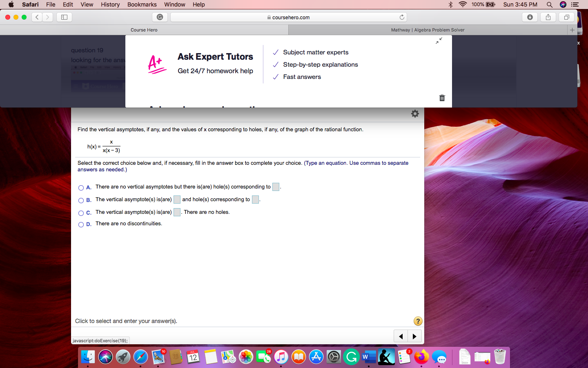Open the Trash in the dock
This screenshot has width=588, height=368.
[500, 357]
